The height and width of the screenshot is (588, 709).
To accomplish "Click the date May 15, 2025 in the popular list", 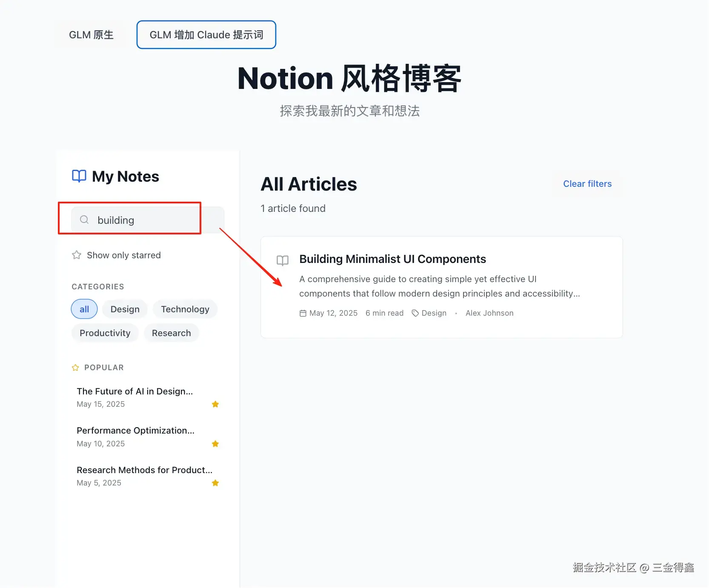I will [x=101, y=404].
